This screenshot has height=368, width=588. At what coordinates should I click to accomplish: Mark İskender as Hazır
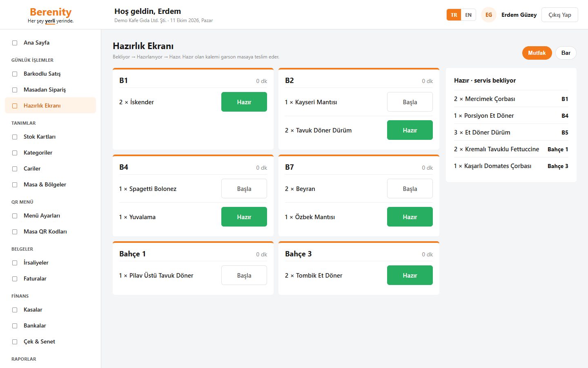click(244, 102)
